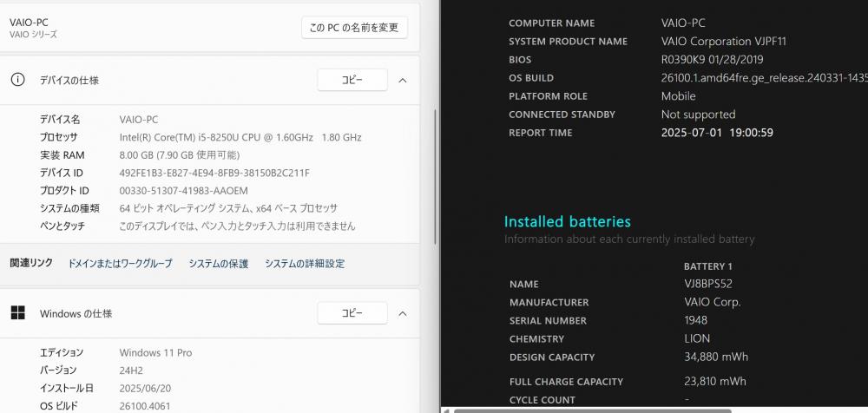
Task: Copy device specifications with コピー button
Action: (x=352, y=81)
